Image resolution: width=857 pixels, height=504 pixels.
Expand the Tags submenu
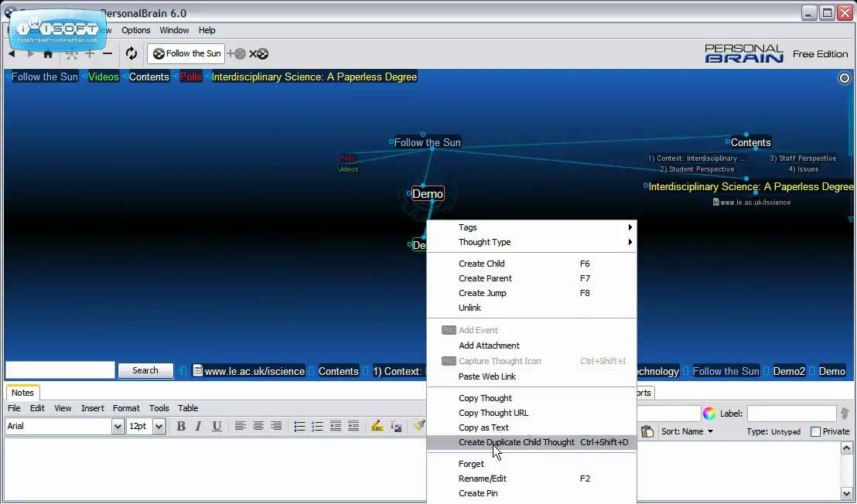531,227
